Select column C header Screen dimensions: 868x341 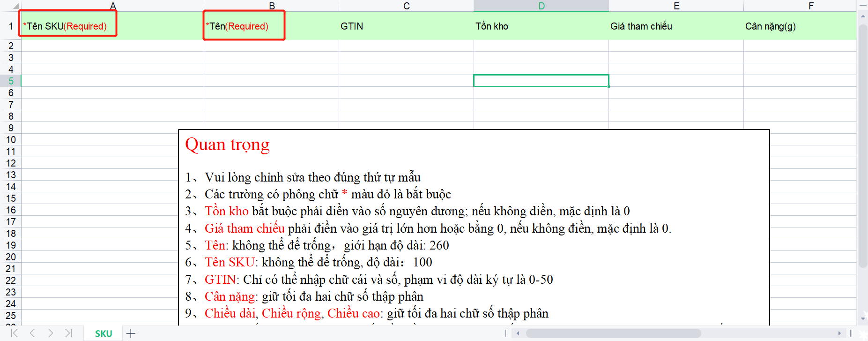(x=406, y=6)
